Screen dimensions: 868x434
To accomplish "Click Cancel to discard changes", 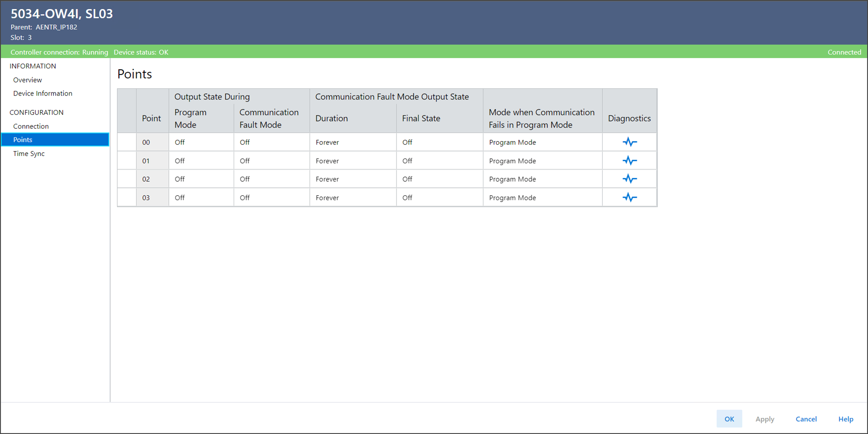I will (806, 419).
